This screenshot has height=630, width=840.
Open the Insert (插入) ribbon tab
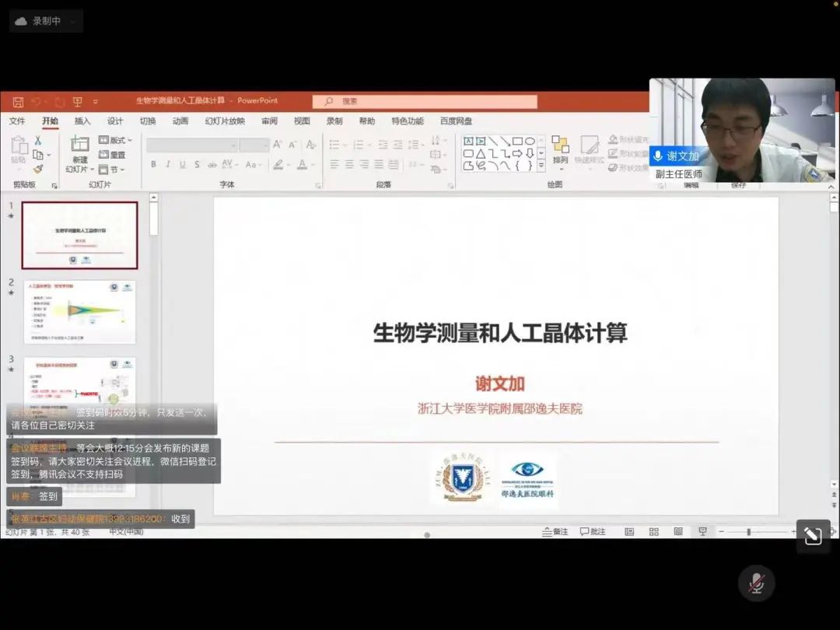[82, 121]
